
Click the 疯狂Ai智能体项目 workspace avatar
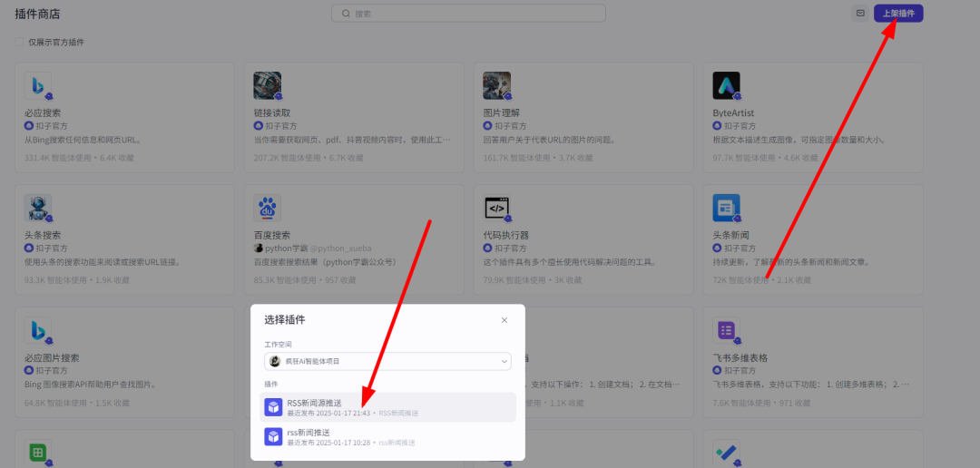click(274, 361)
